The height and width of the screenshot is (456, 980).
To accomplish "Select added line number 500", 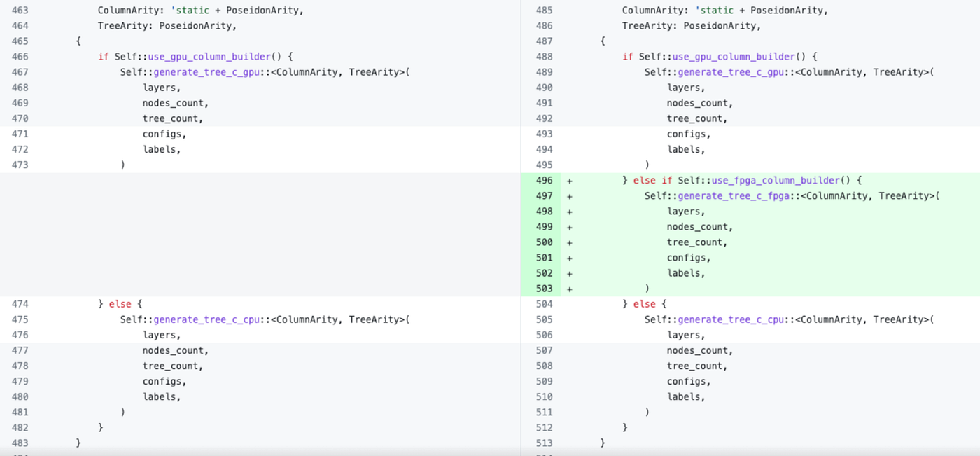I will tap(544, 242).
